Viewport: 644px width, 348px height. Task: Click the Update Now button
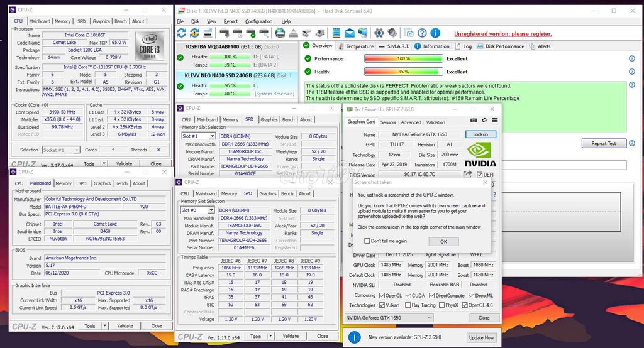(481, 337)
